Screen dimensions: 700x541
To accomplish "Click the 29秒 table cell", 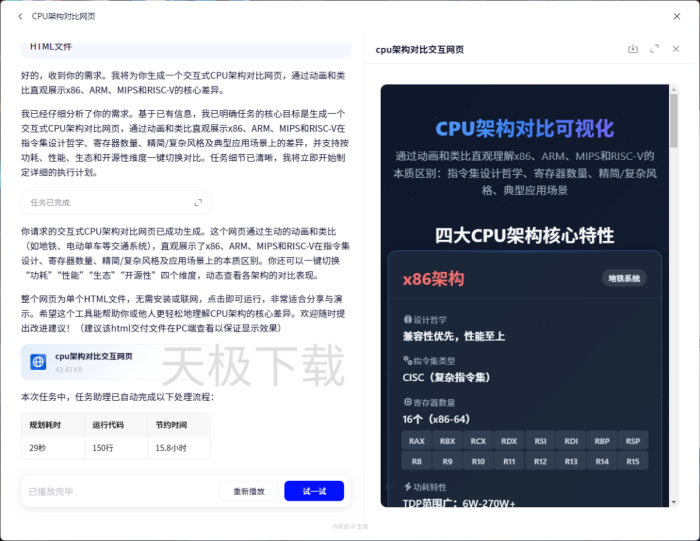I will 53,447.
